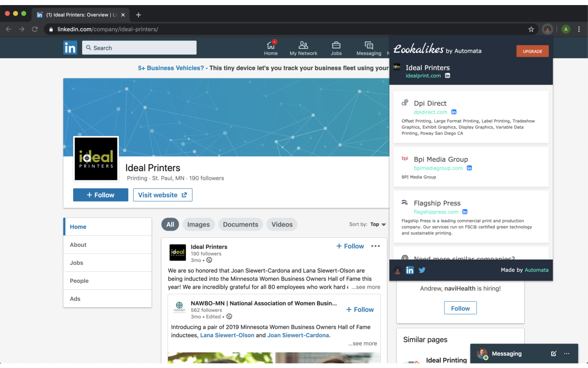Open Bpi Media Group's LinkedIn icon

point(469,168)
